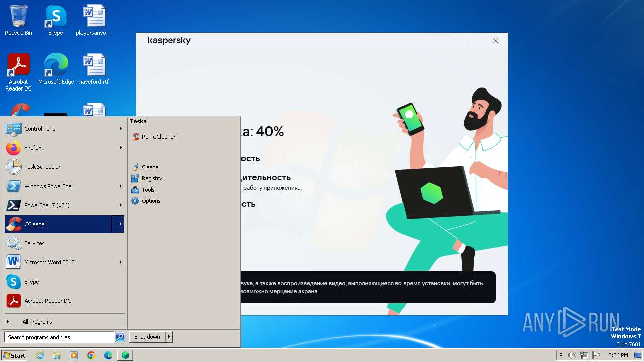Click the 8:36 PM clock

[618, 355]
